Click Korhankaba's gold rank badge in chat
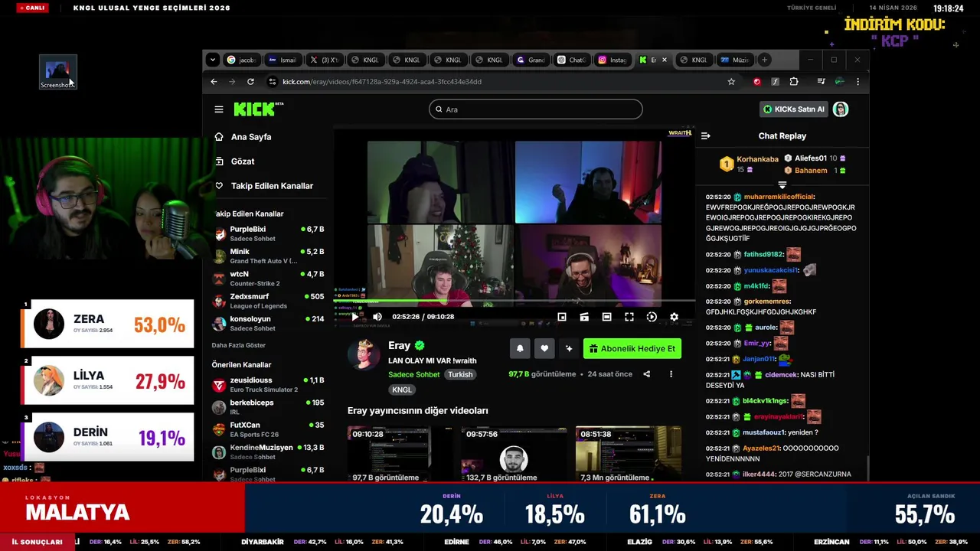Screen dimensions: 980x551 (727, 163)
